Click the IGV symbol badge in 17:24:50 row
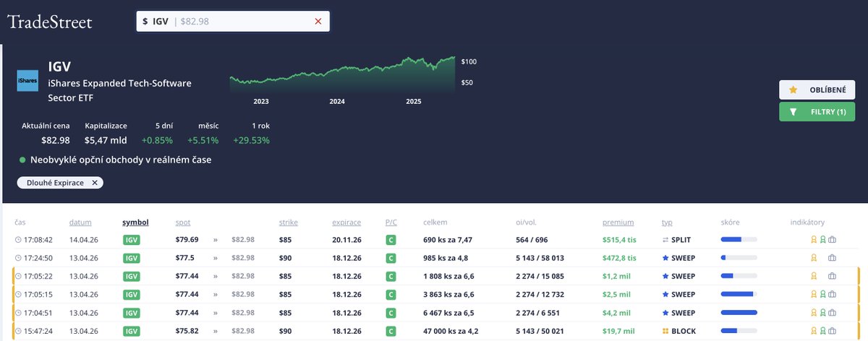Viewport: 868px width, 341px height. [132, 257]
